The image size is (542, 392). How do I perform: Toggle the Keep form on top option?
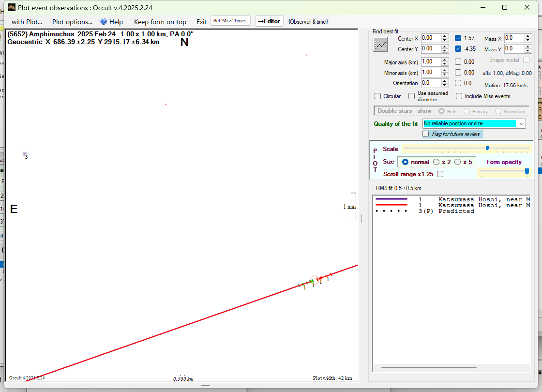click(160, 22)
